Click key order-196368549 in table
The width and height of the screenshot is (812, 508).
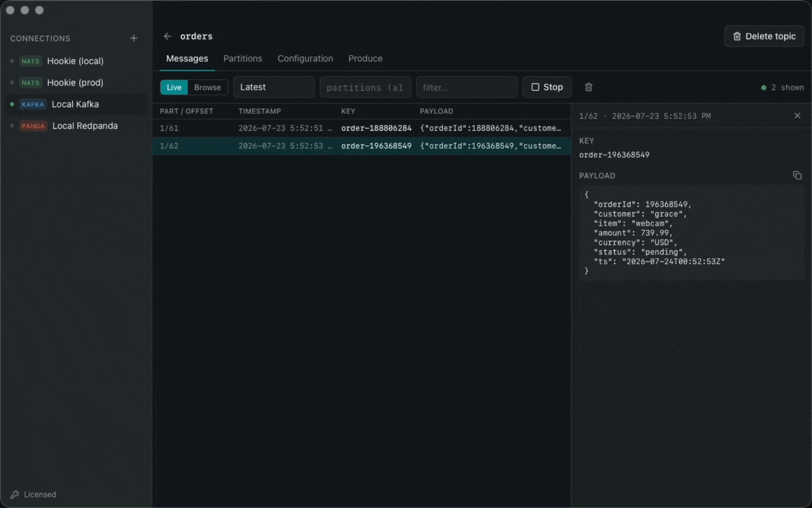(376, 146)
